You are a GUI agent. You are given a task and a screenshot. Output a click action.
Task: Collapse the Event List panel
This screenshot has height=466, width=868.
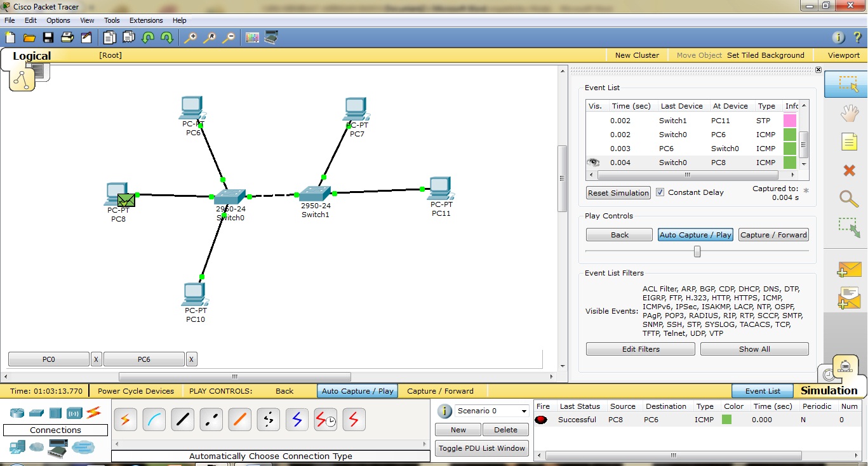[818, 69]
